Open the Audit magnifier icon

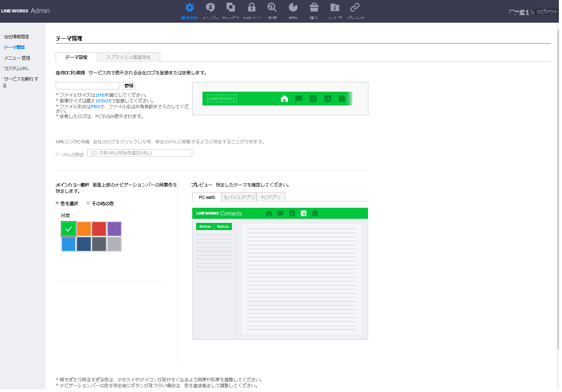pyautogui.click(x=272, y=8)
